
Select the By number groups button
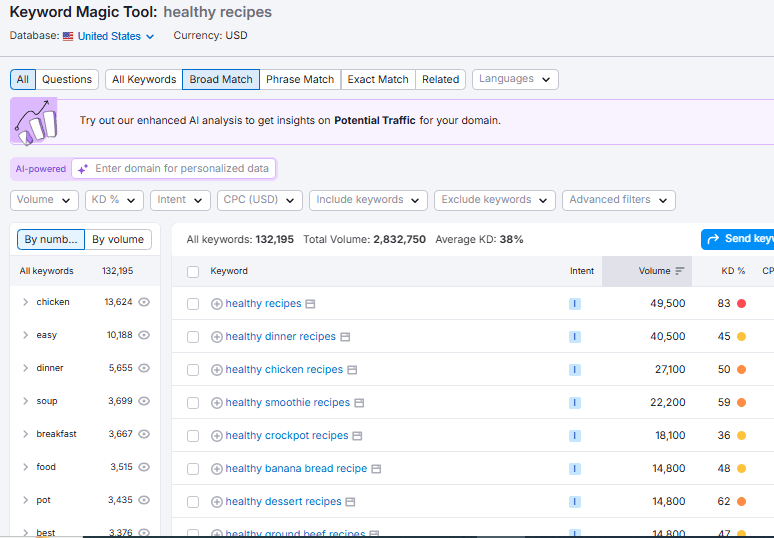click(51, 240)
